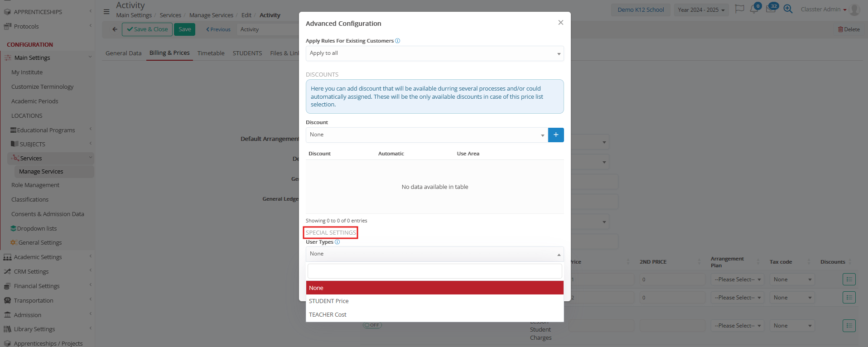
Task: Close the Advanced Configuration dialog
Action: (x=560, y=23)
